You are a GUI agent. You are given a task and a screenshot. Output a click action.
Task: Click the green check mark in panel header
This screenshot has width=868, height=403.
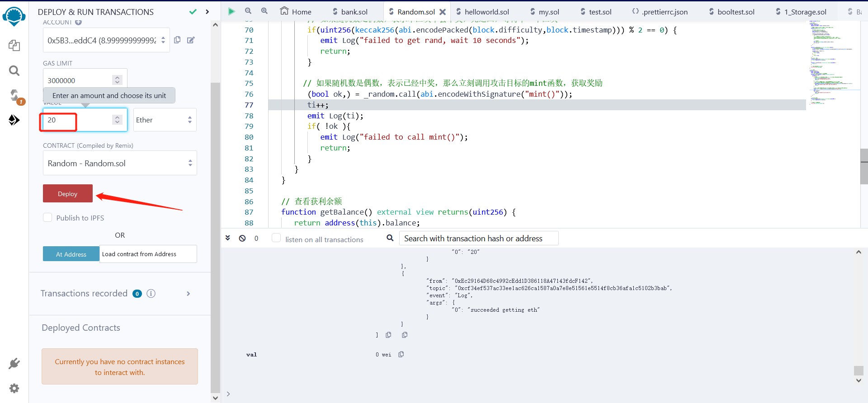pyautogui.click(x=193, y=12)
